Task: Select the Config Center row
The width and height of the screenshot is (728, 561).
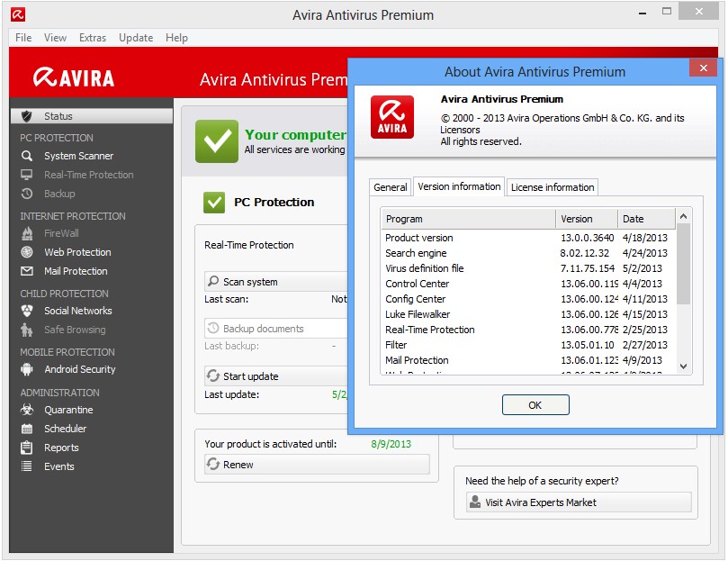Action: click(526, 299)
